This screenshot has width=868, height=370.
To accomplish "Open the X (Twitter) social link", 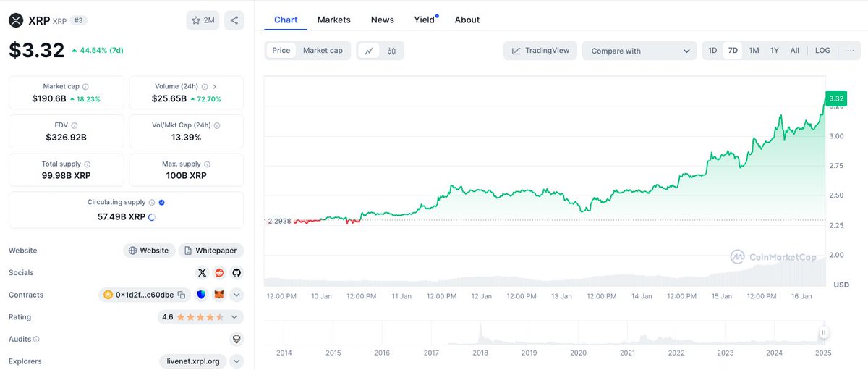I will click(x=202, y=273).
